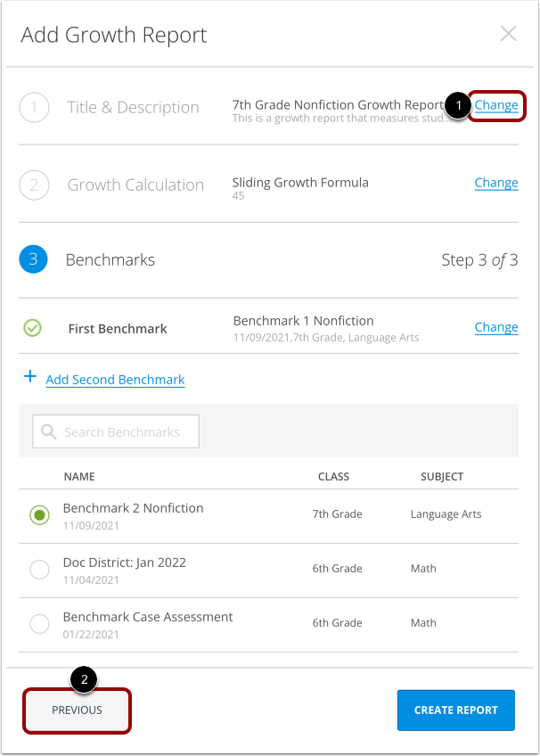Image resolution: width=540 pixels, height=756 pixels.
Task: Select the blue Step 3 Benchmarks circle
Action: coord(33,259)
